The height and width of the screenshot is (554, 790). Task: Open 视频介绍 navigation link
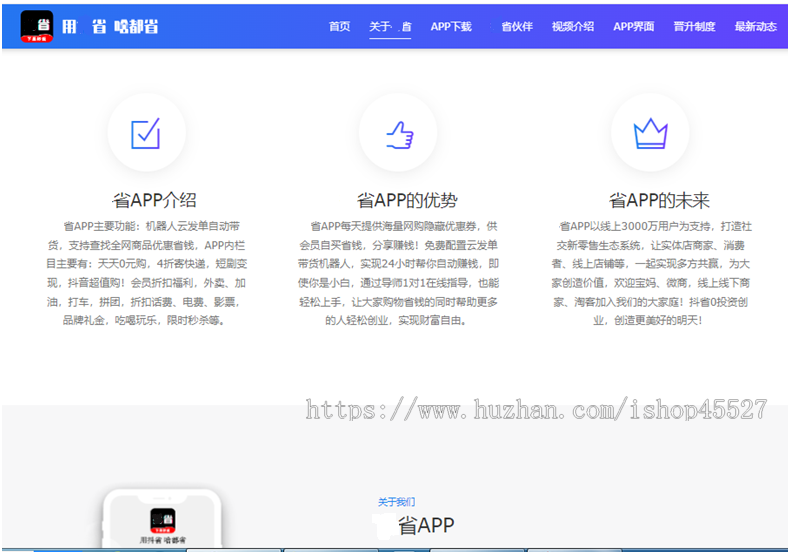(x=573, y=27)
